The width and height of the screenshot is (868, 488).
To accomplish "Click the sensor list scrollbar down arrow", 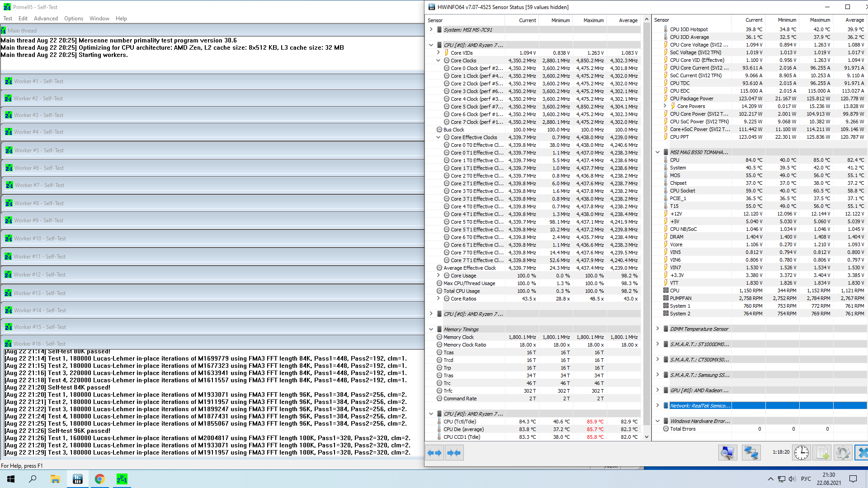I will click(x=646, y=437).
